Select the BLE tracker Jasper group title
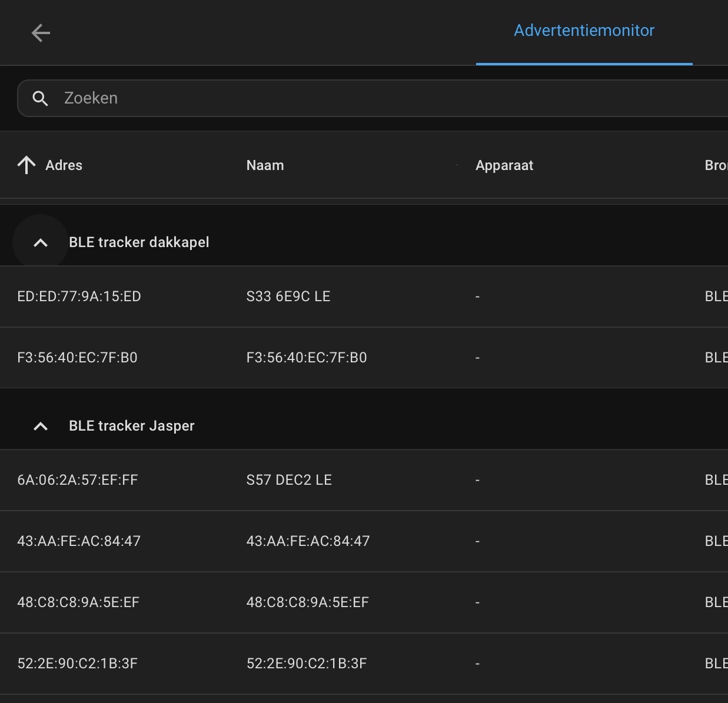 pos(131,426)
